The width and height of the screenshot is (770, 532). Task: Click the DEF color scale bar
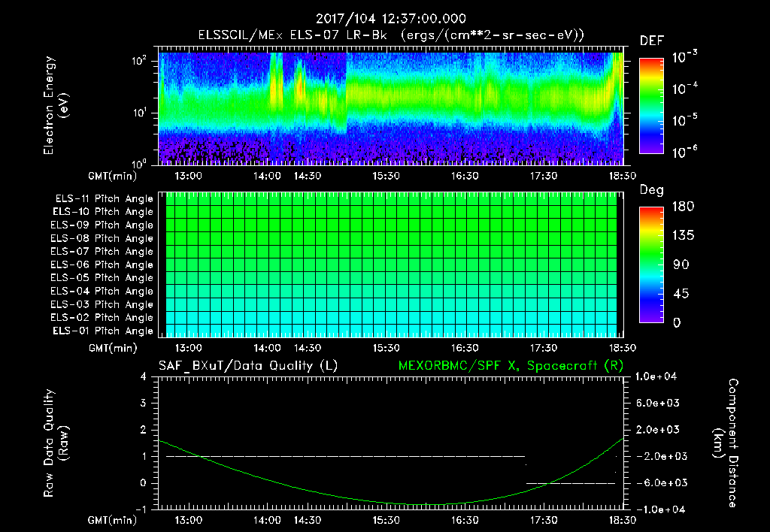651,106
